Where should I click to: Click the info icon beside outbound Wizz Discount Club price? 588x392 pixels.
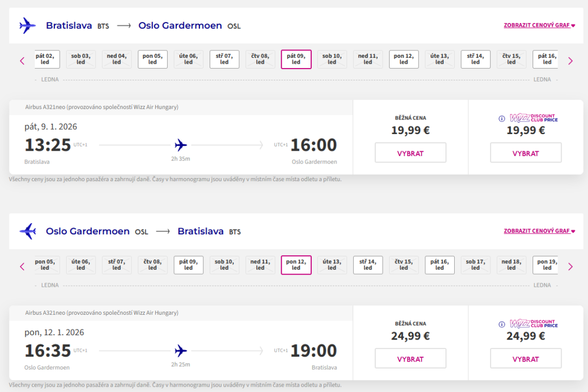pos(502,118)
